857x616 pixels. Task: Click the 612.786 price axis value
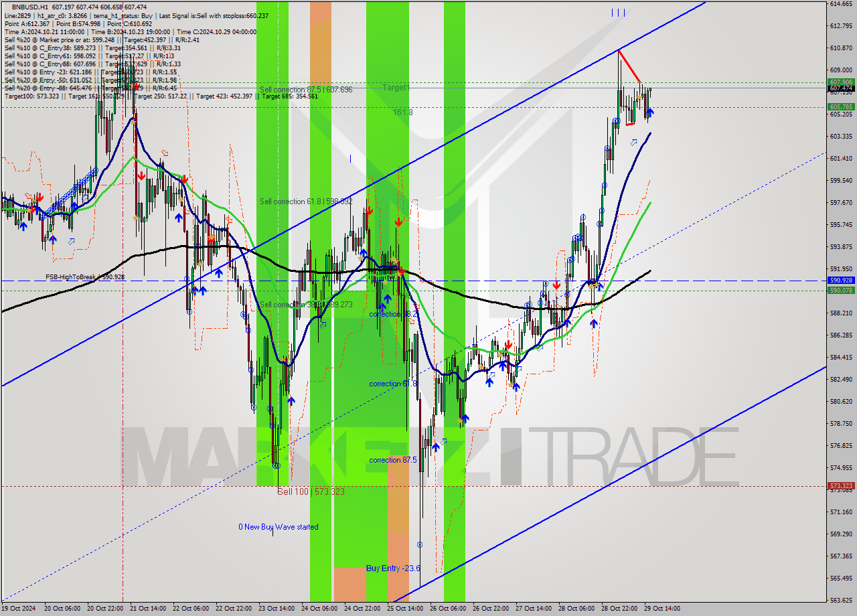(x=841, y=26)
